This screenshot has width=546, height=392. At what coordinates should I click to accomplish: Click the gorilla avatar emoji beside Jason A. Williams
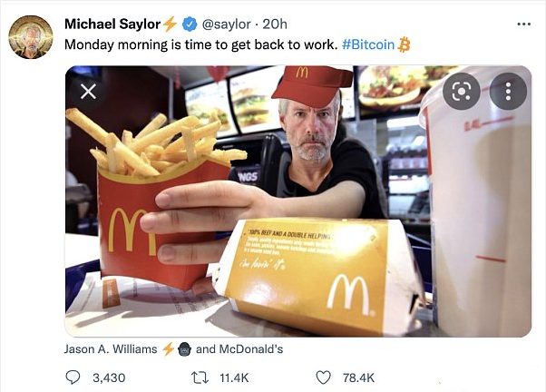[184, 349]
